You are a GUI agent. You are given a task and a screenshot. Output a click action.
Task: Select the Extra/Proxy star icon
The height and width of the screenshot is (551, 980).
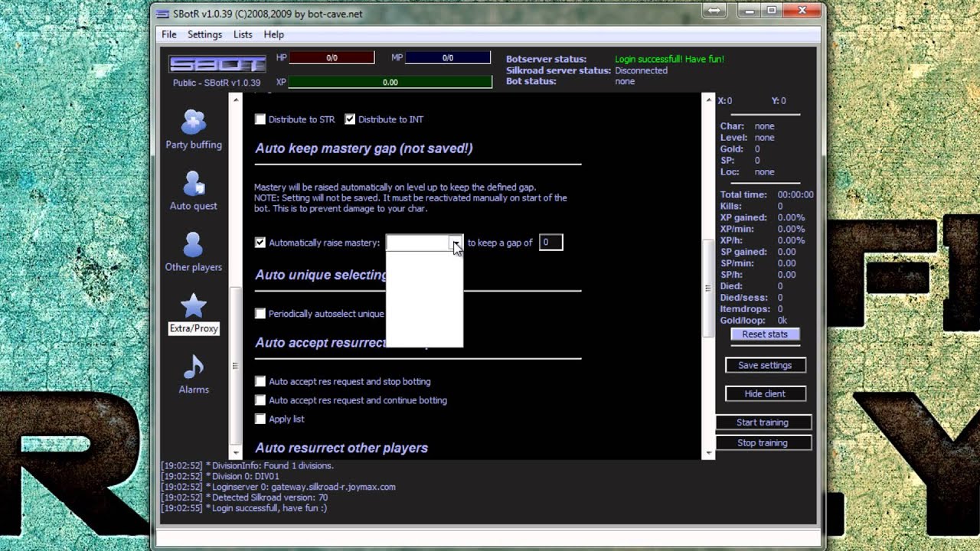point(194,306)
